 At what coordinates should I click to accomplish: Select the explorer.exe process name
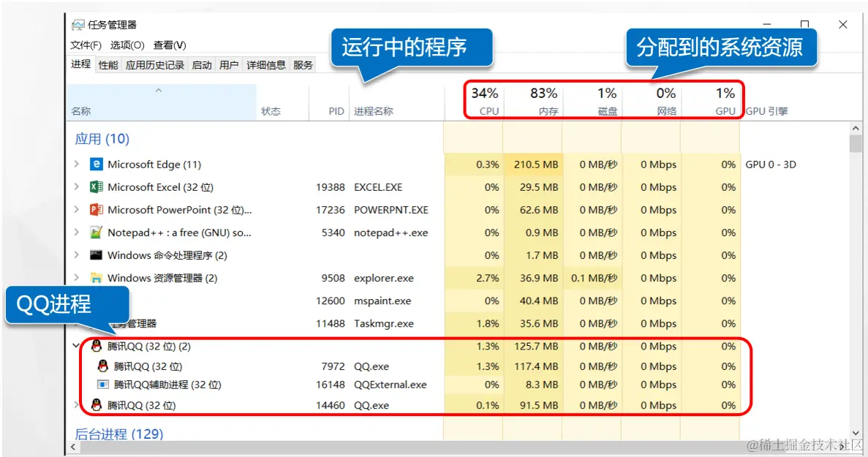pyautogui.click(x=384, y=278)
